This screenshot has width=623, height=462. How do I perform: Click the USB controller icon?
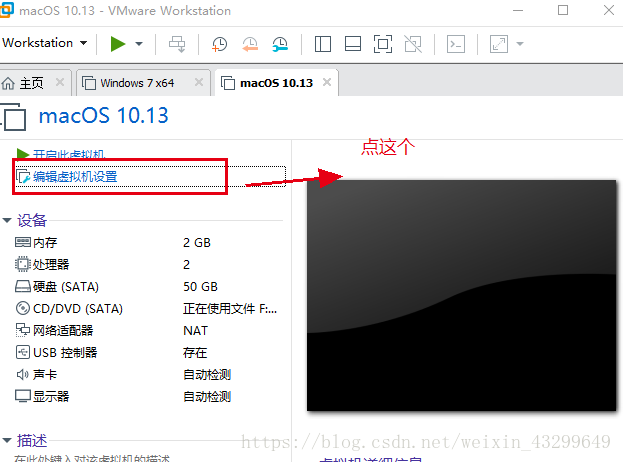point(23,352)
